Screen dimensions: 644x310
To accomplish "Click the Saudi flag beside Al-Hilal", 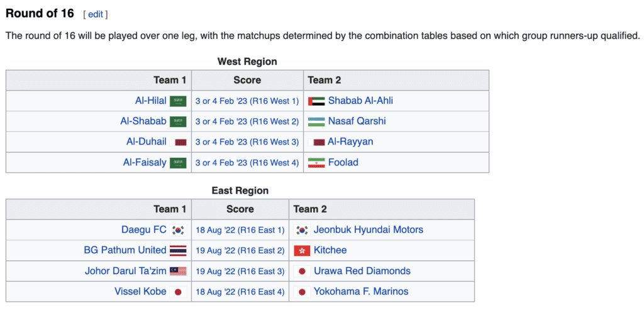I will [178, 101].
